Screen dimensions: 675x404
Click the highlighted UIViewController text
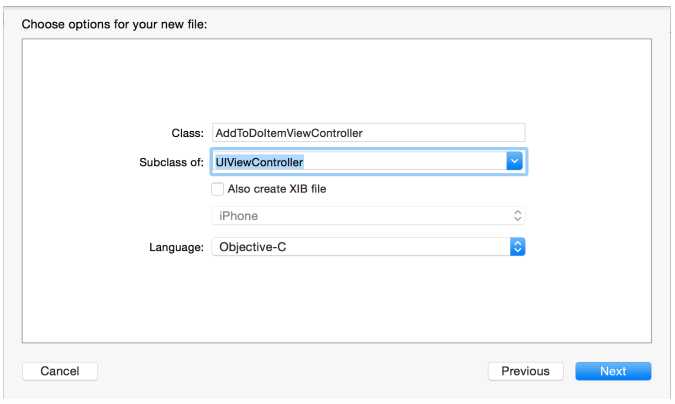[259, 161]
